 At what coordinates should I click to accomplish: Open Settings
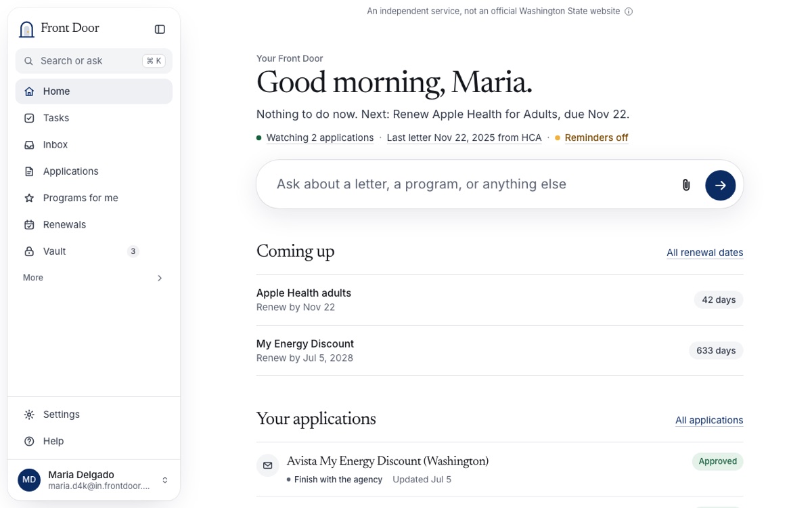94,415
